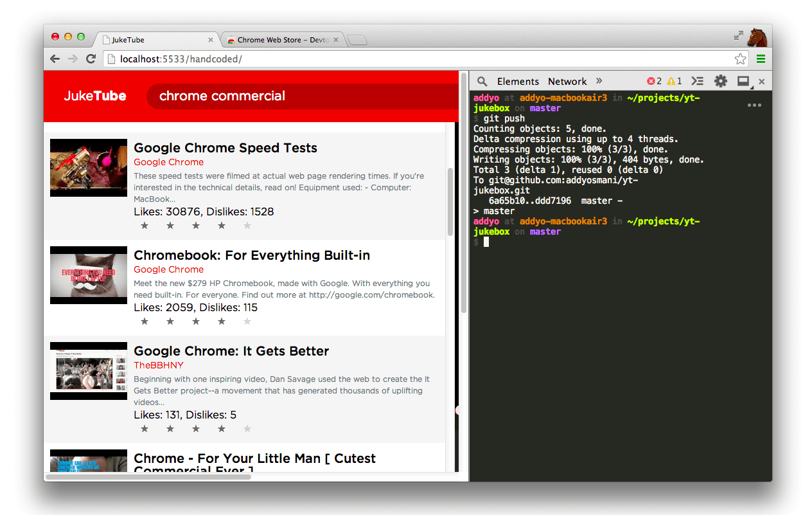The width and height of the screenshot is (812, 515).
Task: Open the DevTools settings gear
Action: (x=720, y=81)
